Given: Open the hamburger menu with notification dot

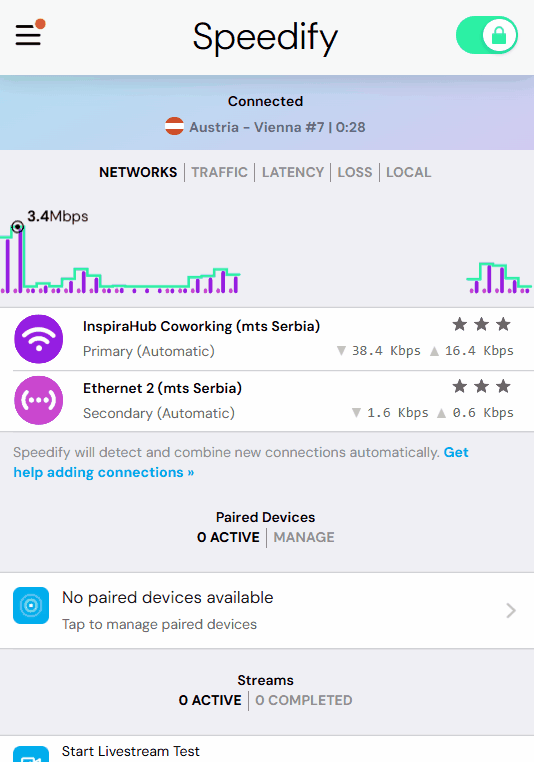Looking at the screenshot, I should (x=30, y=34).
